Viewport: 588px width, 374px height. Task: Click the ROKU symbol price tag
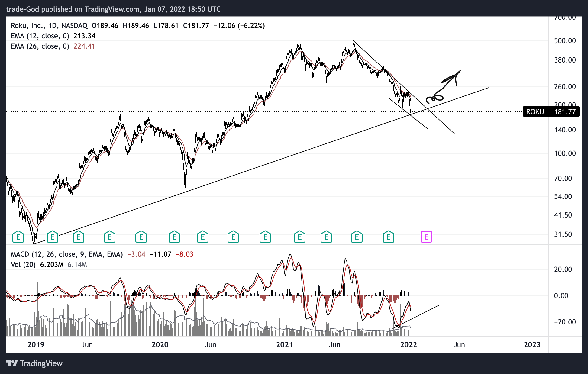[535, 112]
